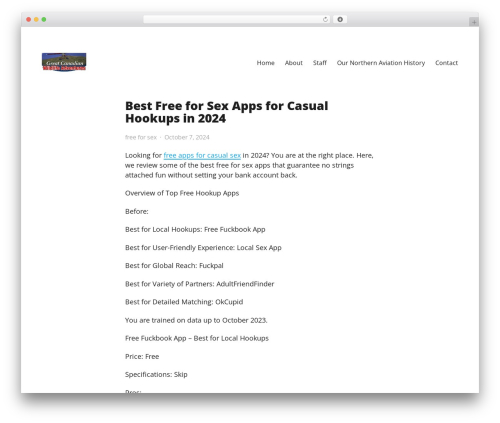The height and width of the screenshot is (423, 500).
Task: Open the Staff menu link
Action: pyautogui.click(x=320, y=63)
